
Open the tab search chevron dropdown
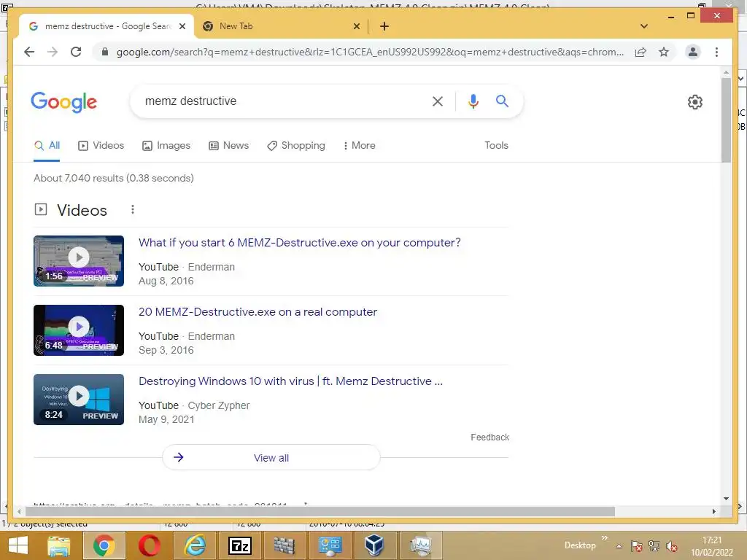point(643,26)
